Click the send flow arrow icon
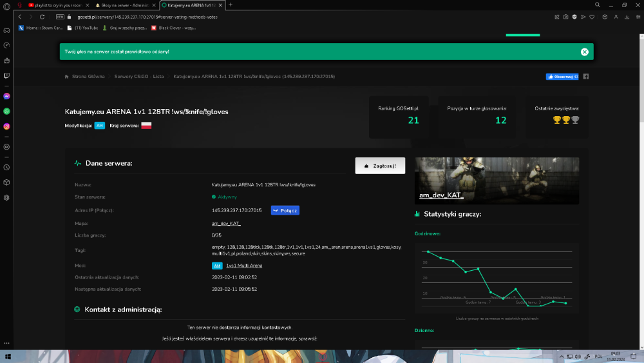Screen dimensions: 644x363 pyautogui.click(x=583, y=17)
